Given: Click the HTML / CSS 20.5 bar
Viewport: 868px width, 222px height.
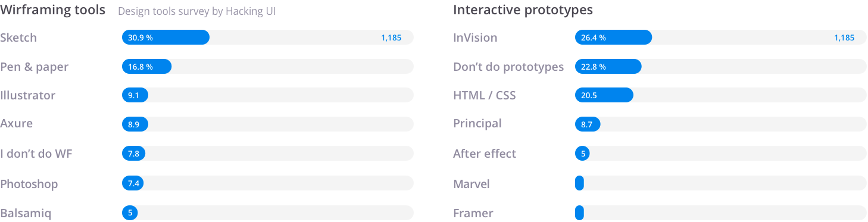Looking at the screenshot, I should tap(604, 95).
